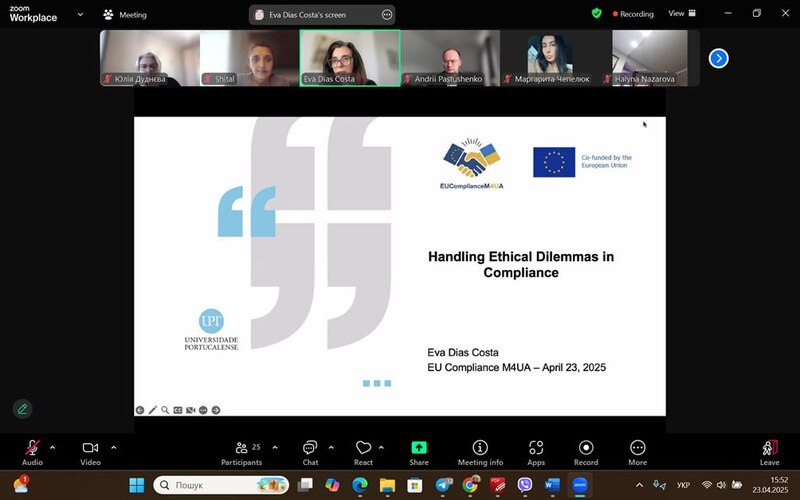Open Telegram from taskbar
This screenshot has width=800, height=500.
(443, 485)
